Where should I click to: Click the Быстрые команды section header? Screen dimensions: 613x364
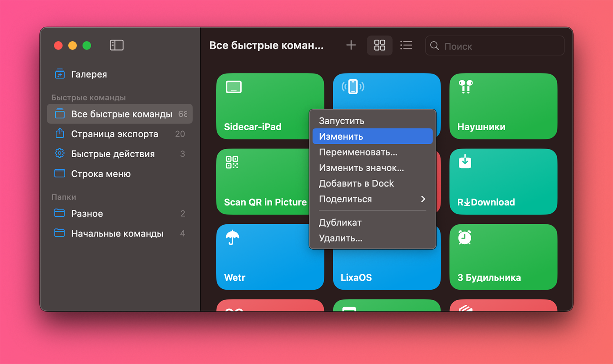click(88, 98)
